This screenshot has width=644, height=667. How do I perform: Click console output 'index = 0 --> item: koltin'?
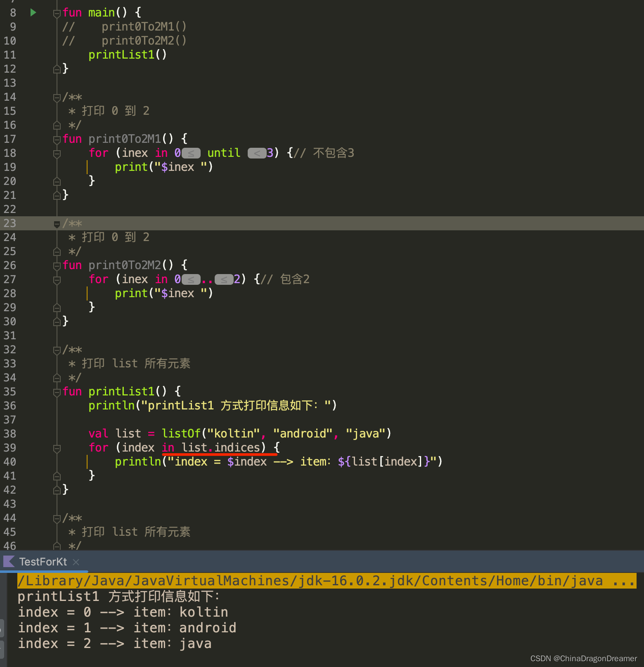pyautogui.click(x=123, y=612)
